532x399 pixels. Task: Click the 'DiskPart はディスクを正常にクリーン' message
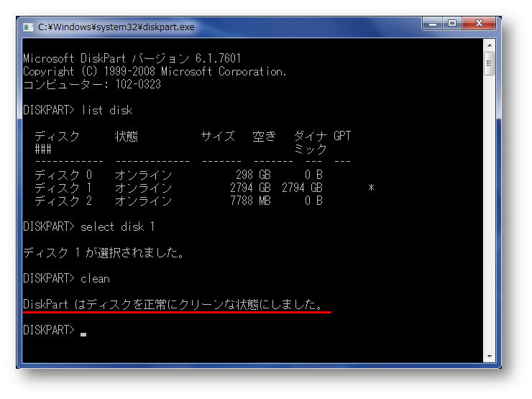click(x=173, y=304)
